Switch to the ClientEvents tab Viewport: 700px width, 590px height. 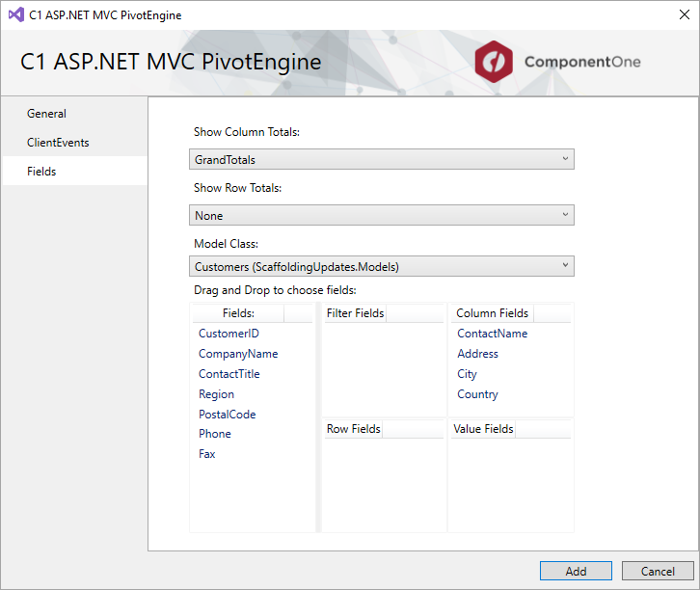pyautogui.click(x=75, y=143)
